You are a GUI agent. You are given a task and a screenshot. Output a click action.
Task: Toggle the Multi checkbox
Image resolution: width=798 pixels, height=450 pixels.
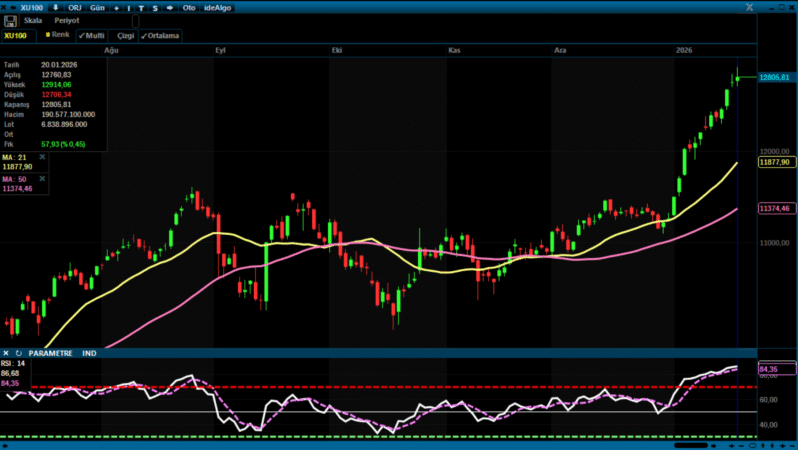(x=92, y=35)
